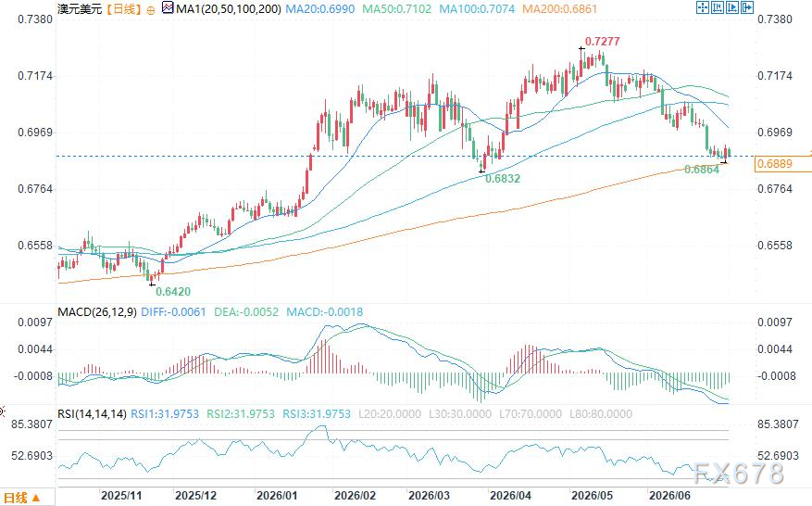Click the 2026/01 date axis label
The width and height of the screenshot is (812, 506).
(277, 496)
